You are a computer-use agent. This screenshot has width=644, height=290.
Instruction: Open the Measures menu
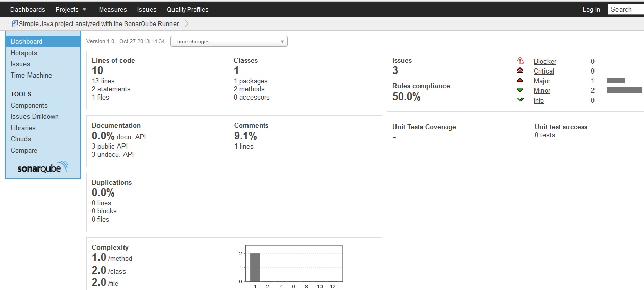113,9
